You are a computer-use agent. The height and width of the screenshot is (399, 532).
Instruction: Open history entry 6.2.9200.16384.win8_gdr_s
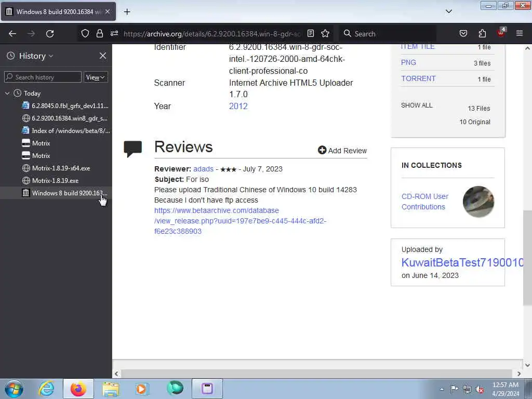click(65, 118)
